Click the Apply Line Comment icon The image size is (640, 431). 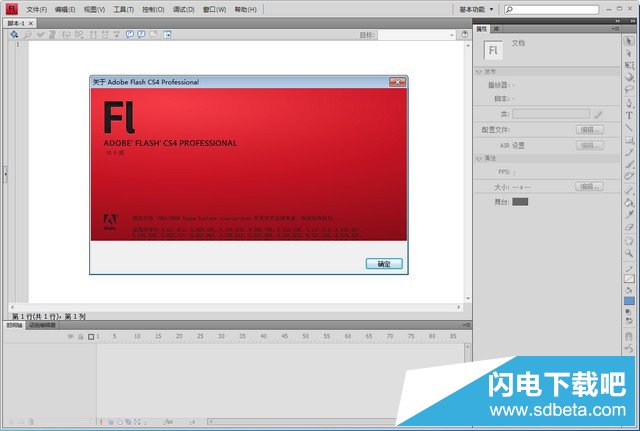click(141, 34)
